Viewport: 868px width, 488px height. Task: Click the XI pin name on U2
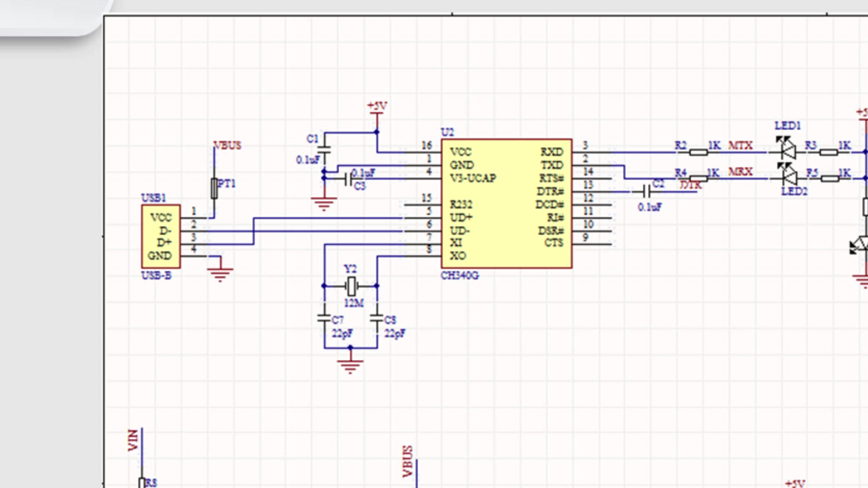(x=456, y=243)
